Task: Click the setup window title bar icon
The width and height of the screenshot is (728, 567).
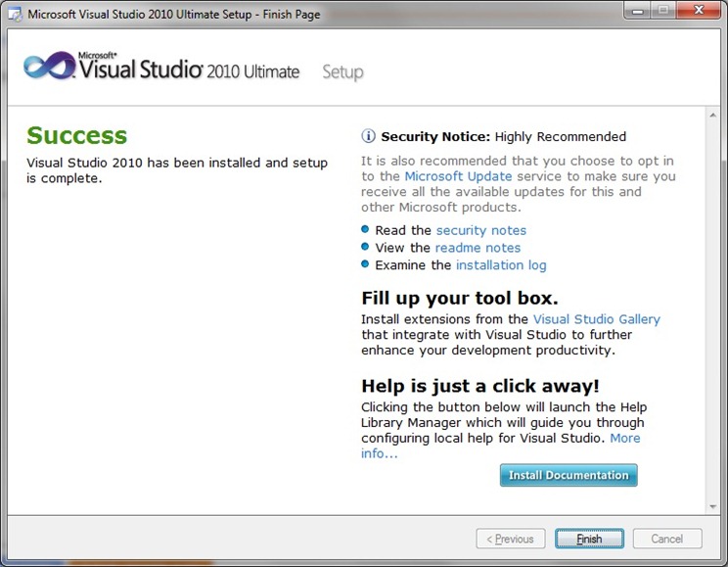Action: pyautogui.click(x=15, y=14)
